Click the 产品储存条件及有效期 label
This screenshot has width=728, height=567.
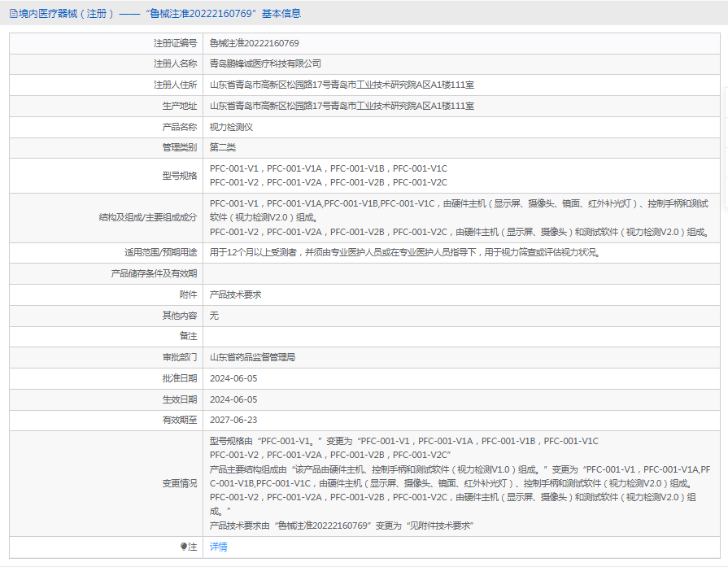[154, 273]
